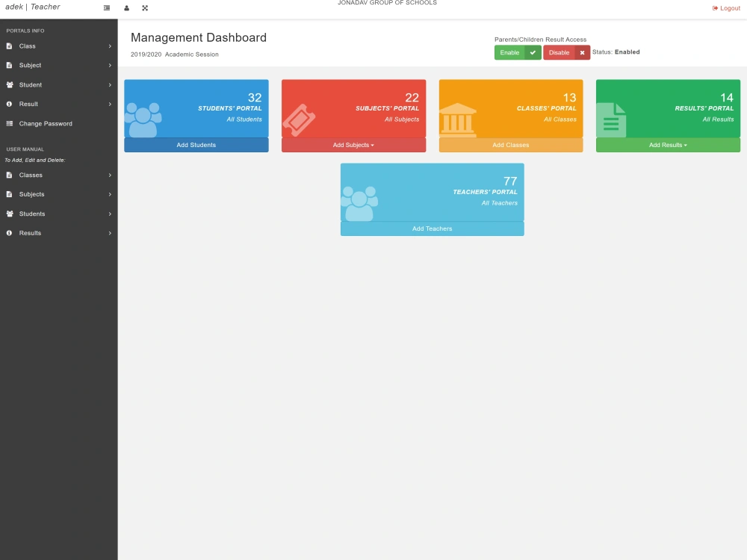This screenshot has height=560, width=747.
Task: Toggle fullscreen with the expand arrows icon
Action: (145, 8)
